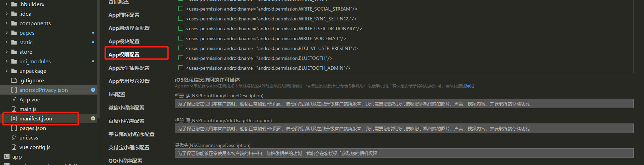Image resolution: width=644 pixels, height=165 pixels.
Task: Expand the .idea folder
Action: pos(6,14)
